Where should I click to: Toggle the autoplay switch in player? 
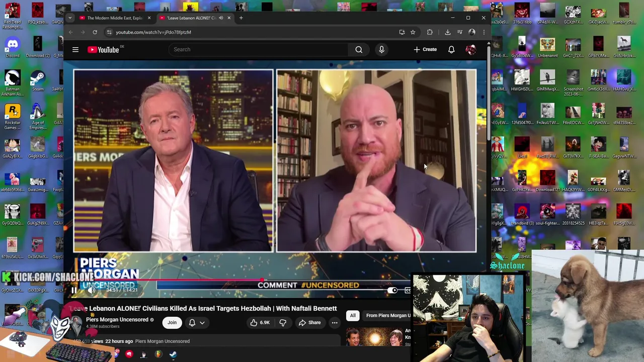(x=392, y=290)
